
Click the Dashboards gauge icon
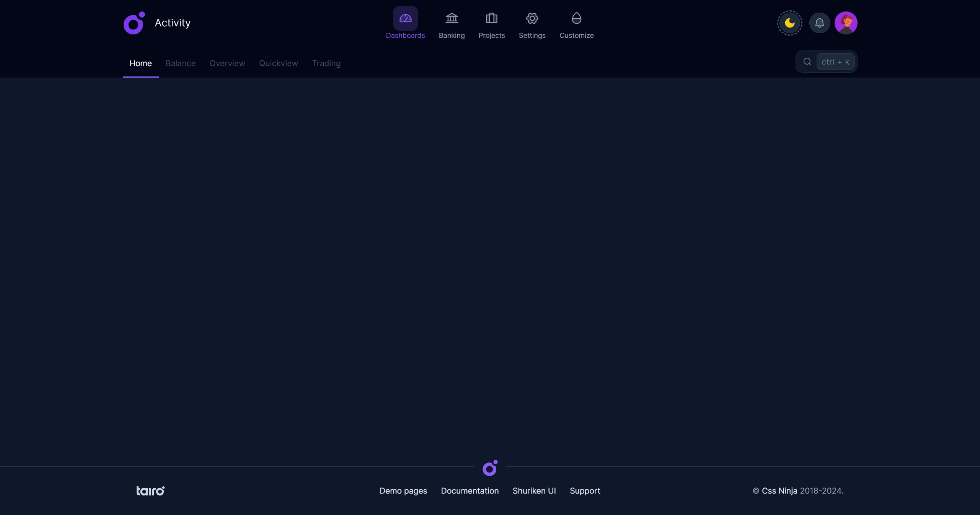[x=405, y=18]
